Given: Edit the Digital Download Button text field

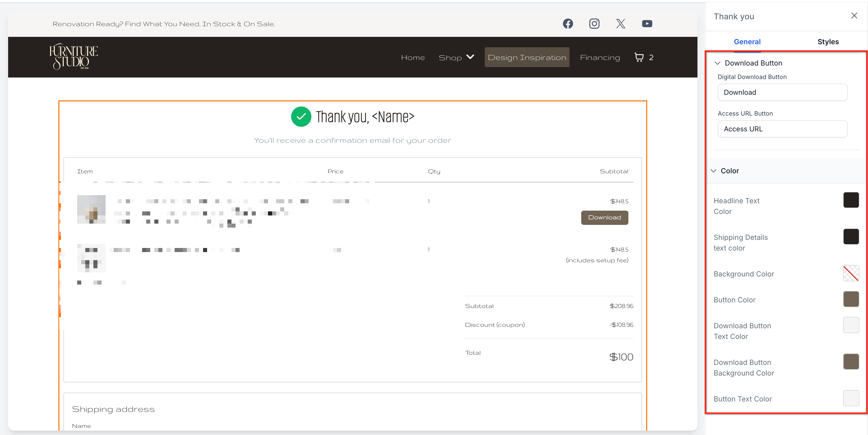Looking at the screenshot, I should (x=782, y=92).
